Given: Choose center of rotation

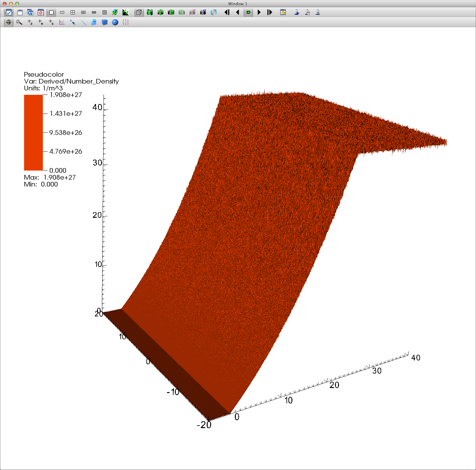Looking at the screenshot, I should coord(214,12).
